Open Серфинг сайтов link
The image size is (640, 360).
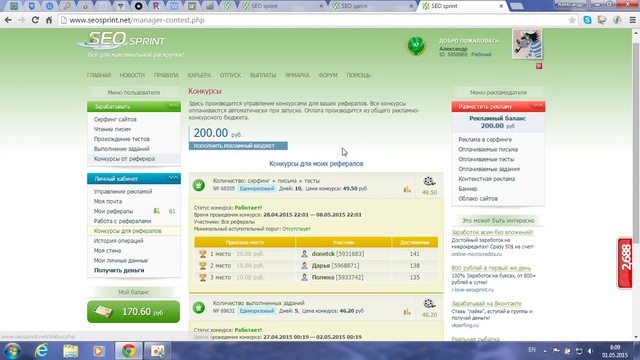pyautogui.click(x=115, y=119)
